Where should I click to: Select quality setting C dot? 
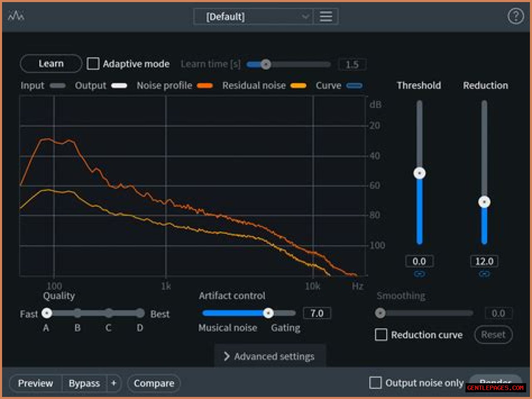point(108,313)
